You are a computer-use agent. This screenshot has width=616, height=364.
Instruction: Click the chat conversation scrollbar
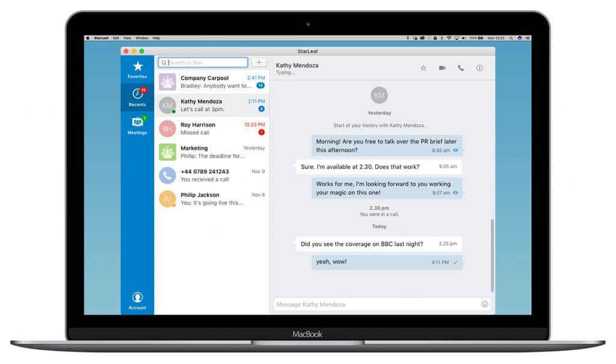point(492,256)
